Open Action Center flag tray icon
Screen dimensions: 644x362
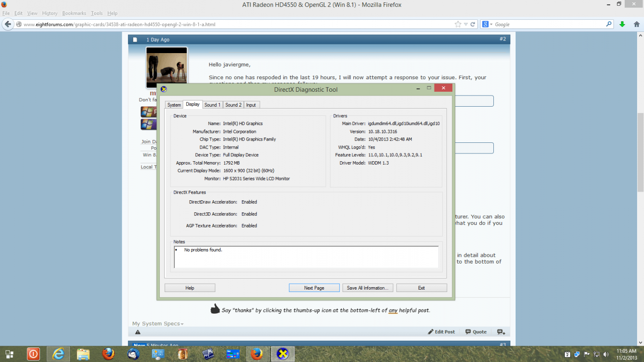(x=587, y=354)
